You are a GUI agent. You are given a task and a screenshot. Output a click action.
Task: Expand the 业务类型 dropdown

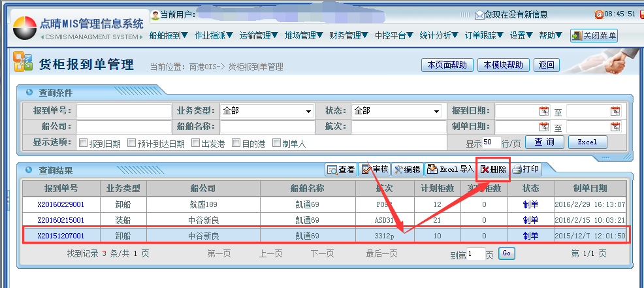coord(309,112)
